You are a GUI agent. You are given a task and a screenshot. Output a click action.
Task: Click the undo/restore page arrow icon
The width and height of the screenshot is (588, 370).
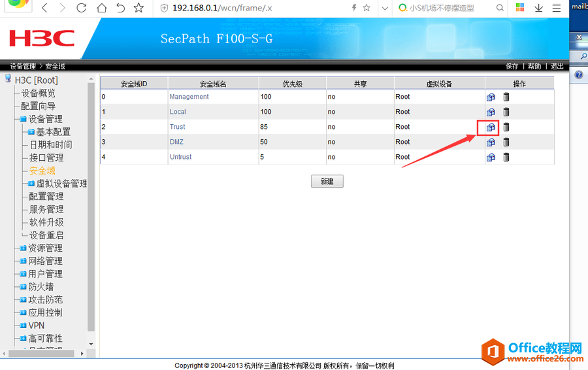tap(120, 7)
